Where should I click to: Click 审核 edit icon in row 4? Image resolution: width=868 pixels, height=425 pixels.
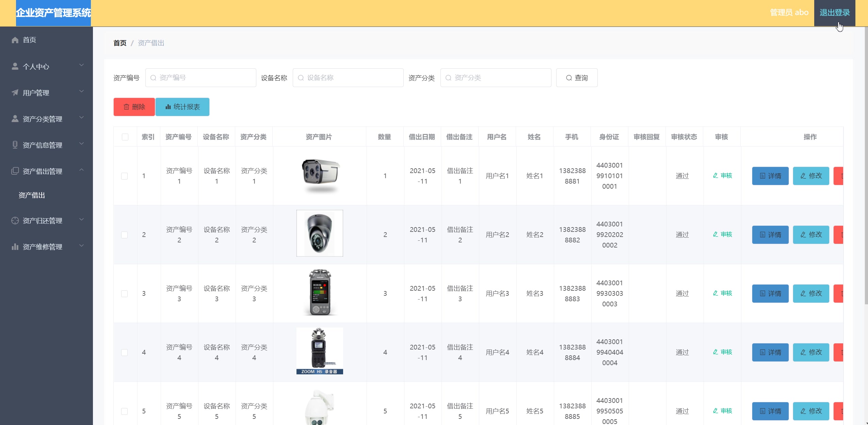(715, 352)
